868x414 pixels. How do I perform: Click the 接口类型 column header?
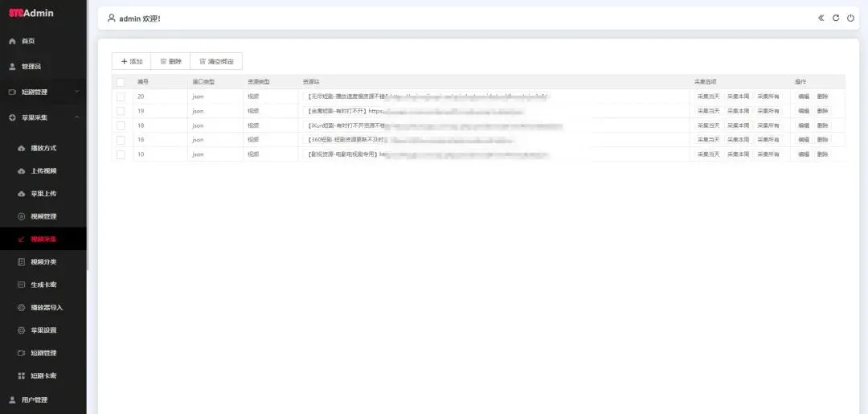[x=203, y=82]
